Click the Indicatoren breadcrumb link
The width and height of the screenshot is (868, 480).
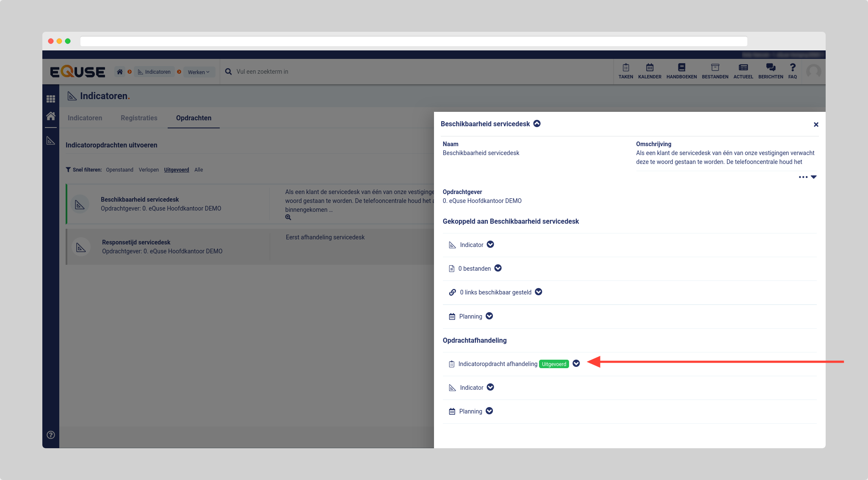pos(154,72)
